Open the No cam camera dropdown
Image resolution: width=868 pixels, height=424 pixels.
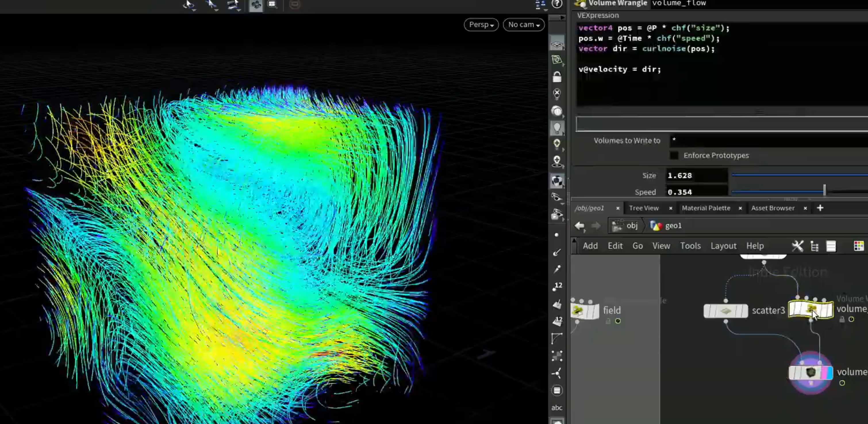(x=524, y=25)
